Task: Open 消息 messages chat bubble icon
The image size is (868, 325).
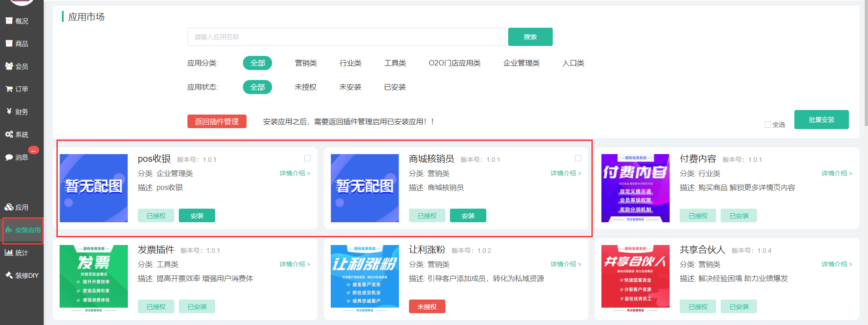Action: coord(9,157)
